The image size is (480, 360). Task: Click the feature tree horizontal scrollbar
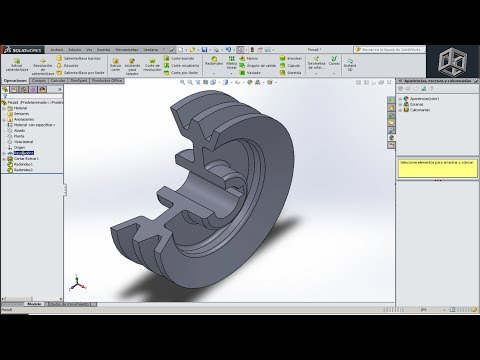point(32,299)
